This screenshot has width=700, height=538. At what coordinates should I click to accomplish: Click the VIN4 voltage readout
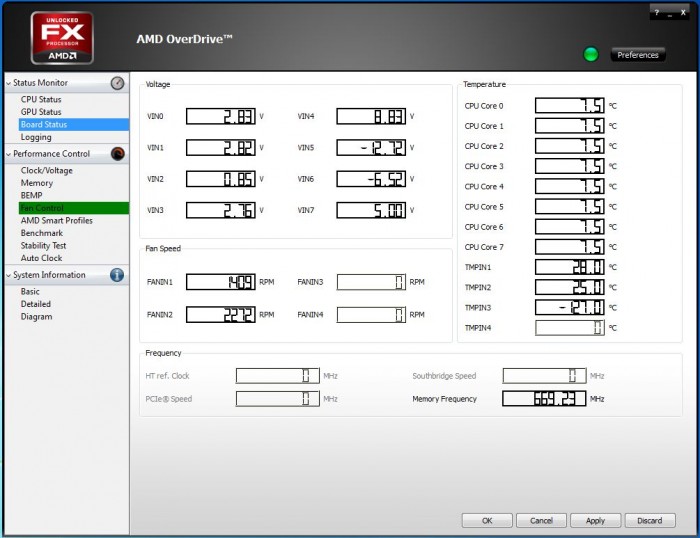click(371, 116)
